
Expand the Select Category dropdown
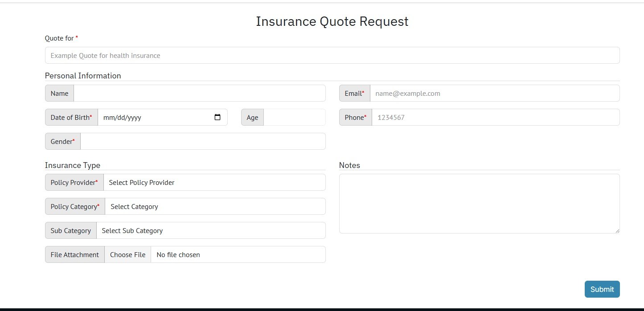click(x=215, y=207)
